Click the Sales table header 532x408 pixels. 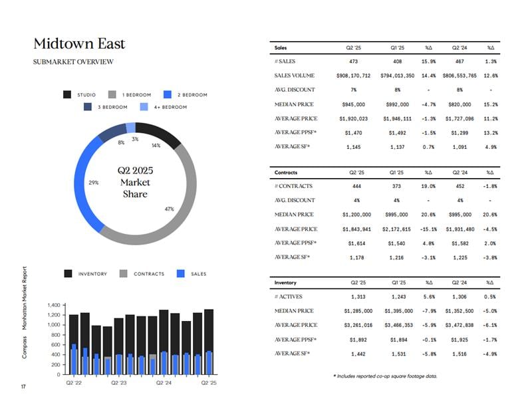[x=280, y=48]
